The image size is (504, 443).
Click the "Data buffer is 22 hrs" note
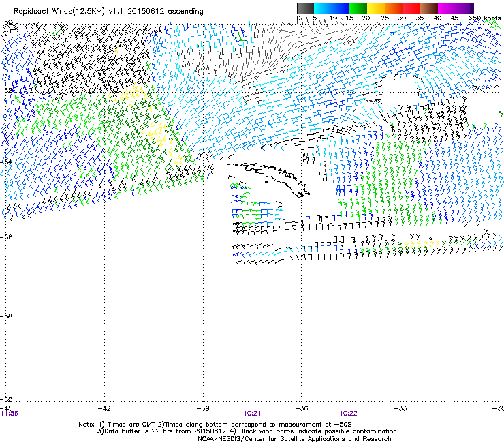click(x=247, y=431)
